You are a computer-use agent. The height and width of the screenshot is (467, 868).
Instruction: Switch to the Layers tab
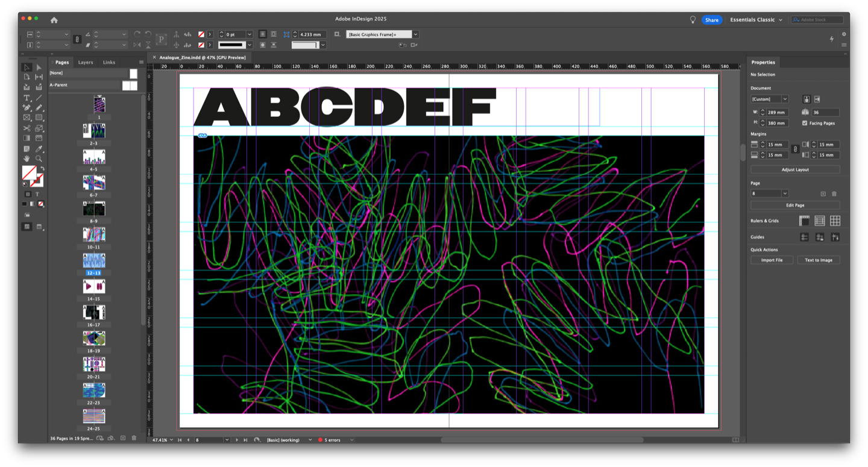tap(86, 62)
